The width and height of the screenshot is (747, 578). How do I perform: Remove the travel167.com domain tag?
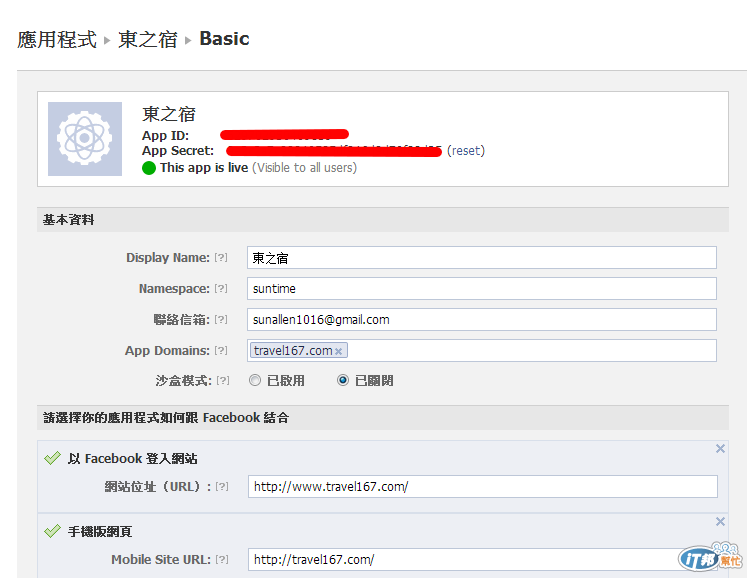(338, 352)
